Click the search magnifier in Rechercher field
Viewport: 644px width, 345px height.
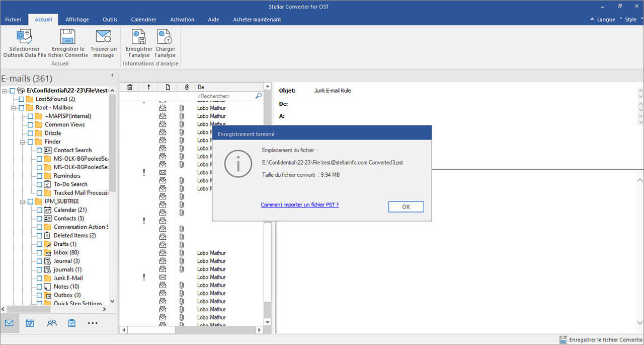[259, 96]
